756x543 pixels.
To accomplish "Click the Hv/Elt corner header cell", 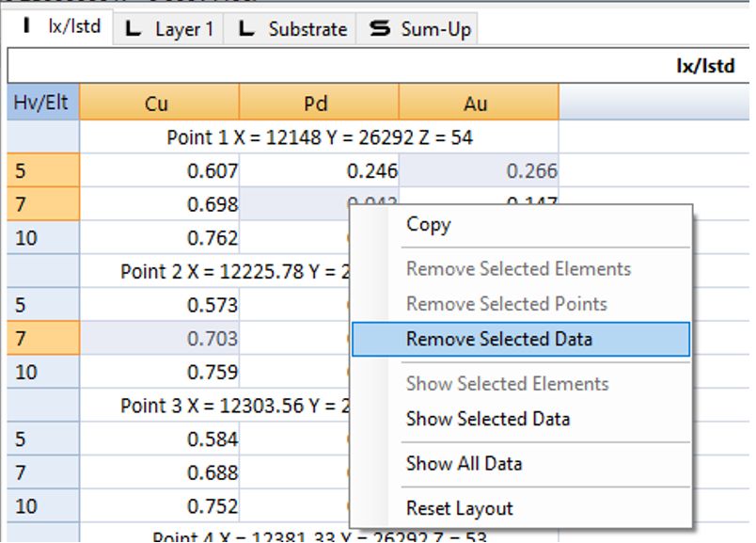I will pyautogui.click(x=42, y=103).
